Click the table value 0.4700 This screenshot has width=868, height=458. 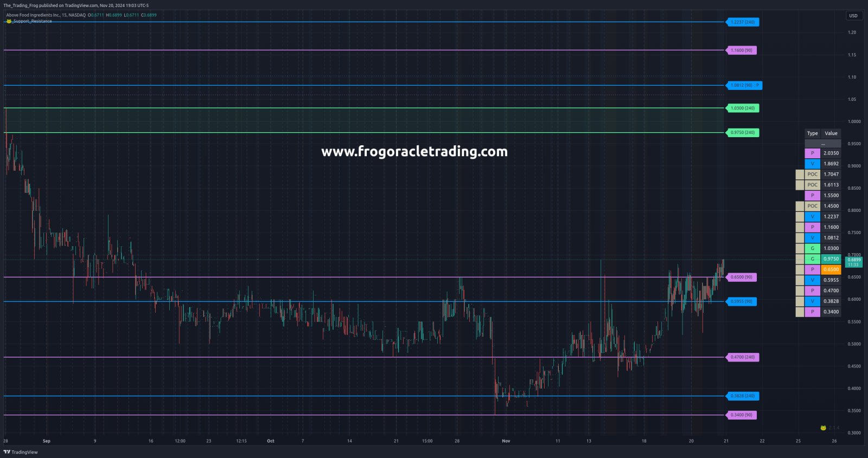tap(831, 291)
